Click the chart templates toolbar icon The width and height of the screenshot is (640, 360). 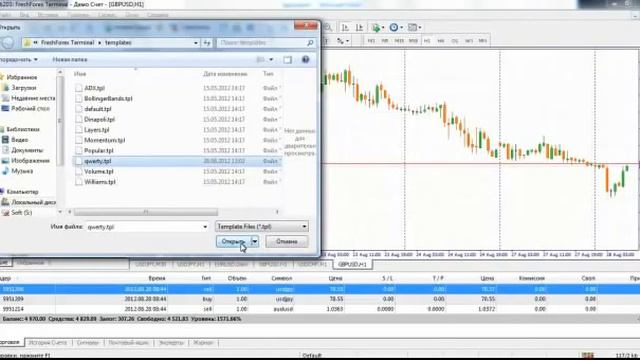coord(412,27)
